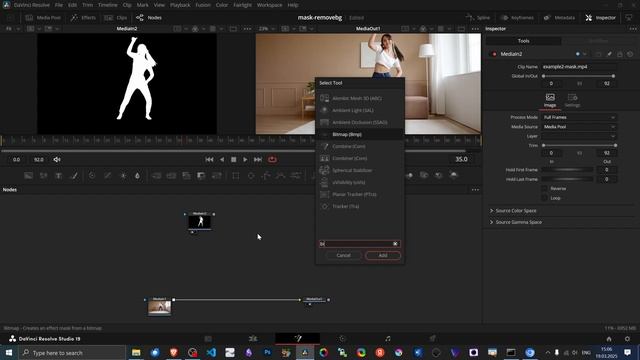This screenshot has height=360, width=640.
Task: Open the Effects library panel
Action: pyautogui.click(x=83, y=18)
